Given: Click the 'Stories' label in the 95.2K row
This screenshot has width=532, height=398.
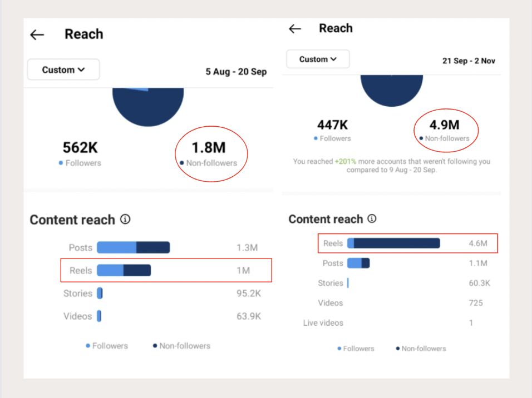Looking at the screenshot, I should tap(78, 293).
